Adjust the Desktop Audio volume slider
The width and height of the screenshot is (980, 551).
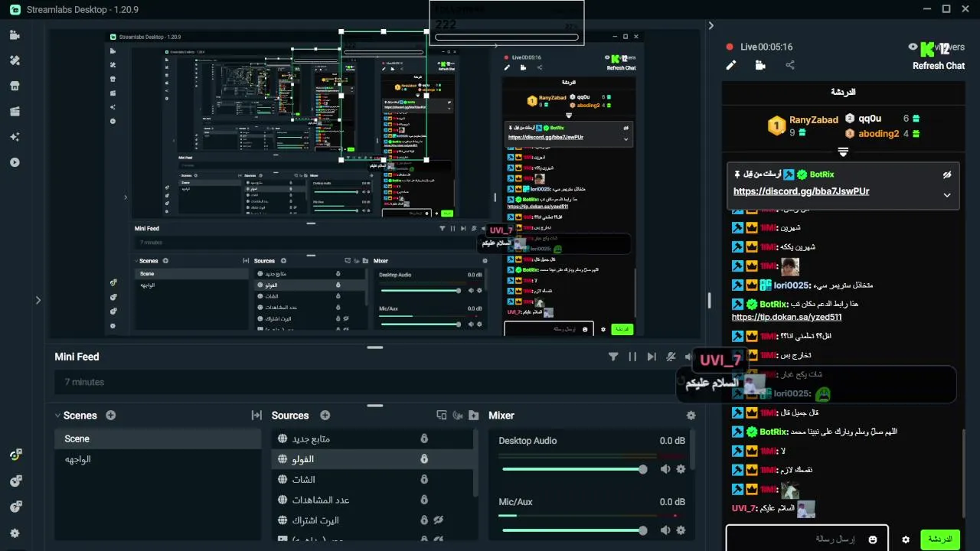coord(573,469)
